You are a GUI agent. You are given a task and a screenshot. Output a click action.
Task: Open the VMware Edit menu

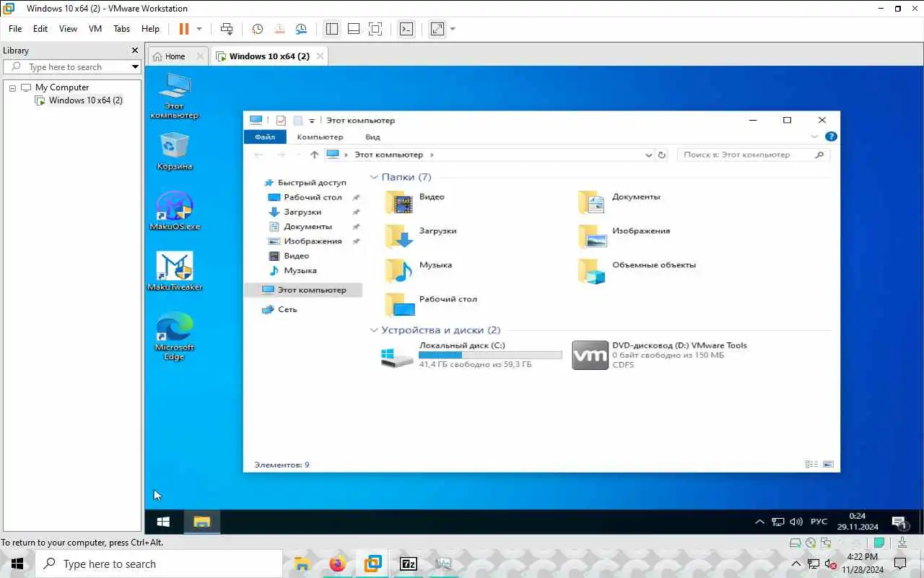click(40, 29)
